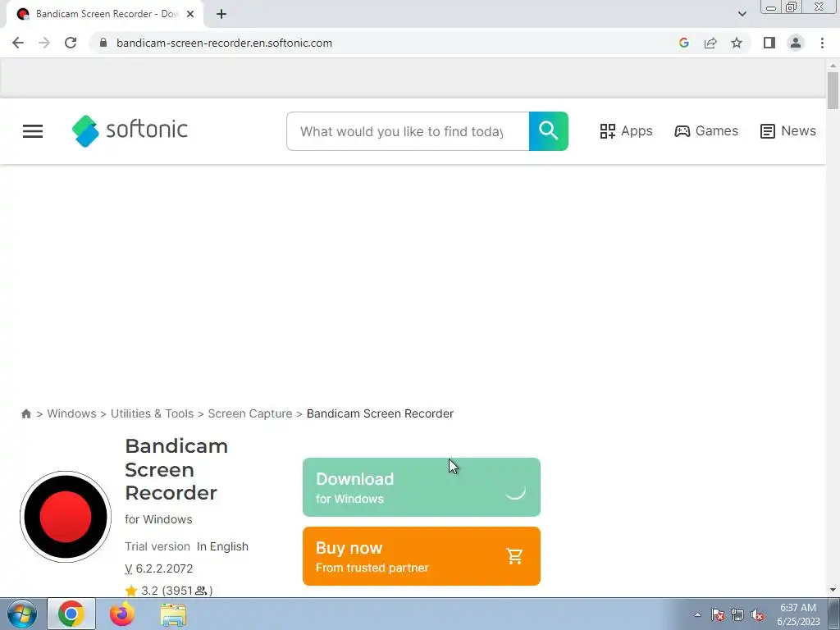The image size is (840, 630).
Task: Click the Trial version label
Action: point(157,546)
